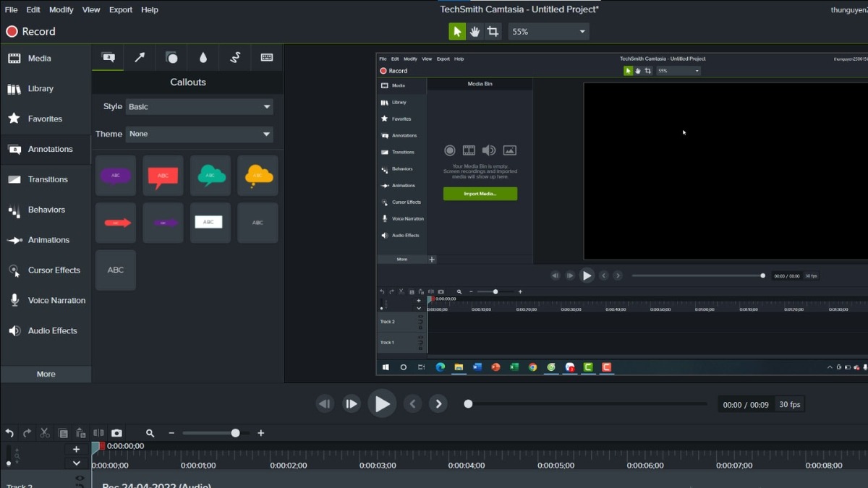Zoom out the timeline with minus
Screen dimensions: 868x488
(x=171, y=433)
